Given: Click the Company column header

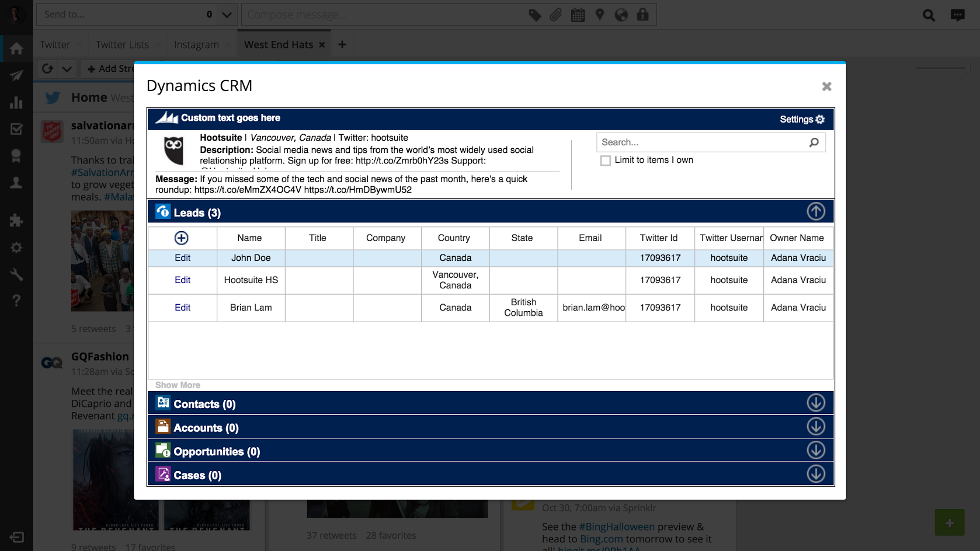Looking at the screenshot, I should pos(386,238).
